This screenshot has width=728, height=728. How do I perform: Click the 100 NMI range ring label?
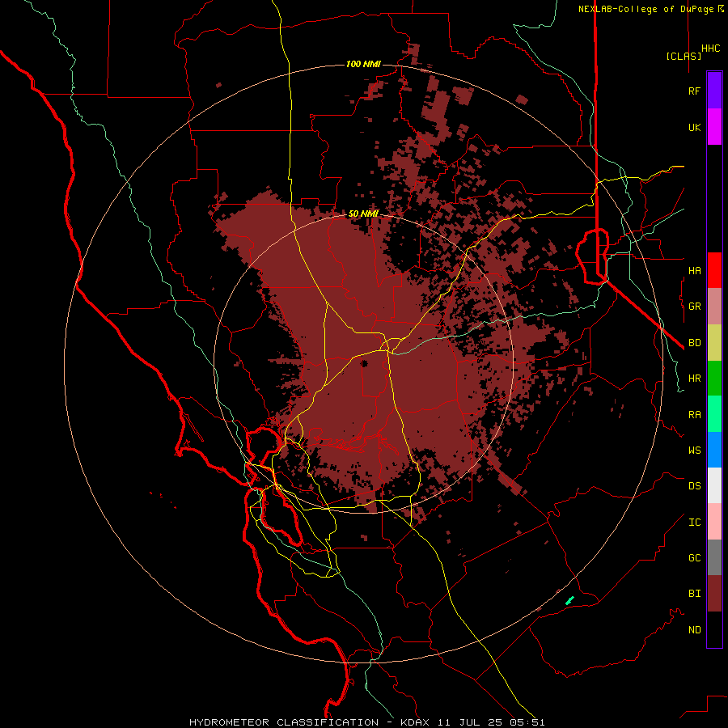pos(363,64)
